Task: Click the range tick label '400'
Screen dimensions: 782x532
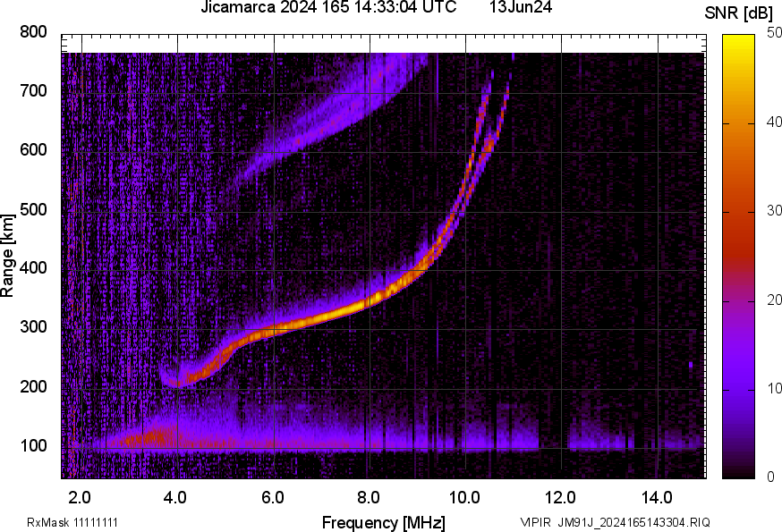Action: pyautogui.click(x=33, y=268)
